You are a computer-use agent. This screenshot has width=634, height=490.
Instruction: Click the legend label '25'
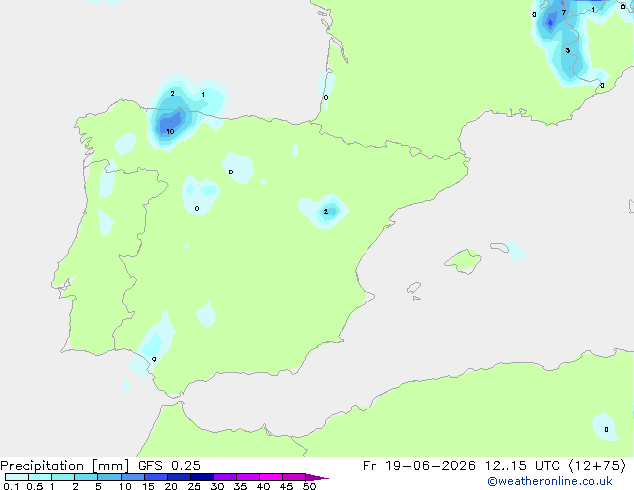coord(194,486)
